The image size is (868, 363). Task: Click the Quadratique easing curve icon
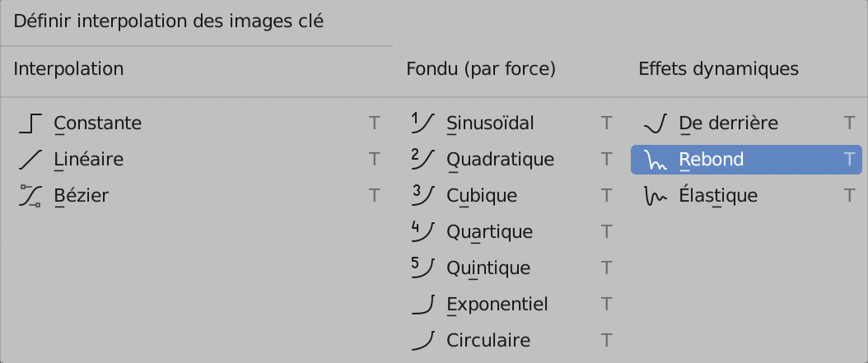(422, 160)
